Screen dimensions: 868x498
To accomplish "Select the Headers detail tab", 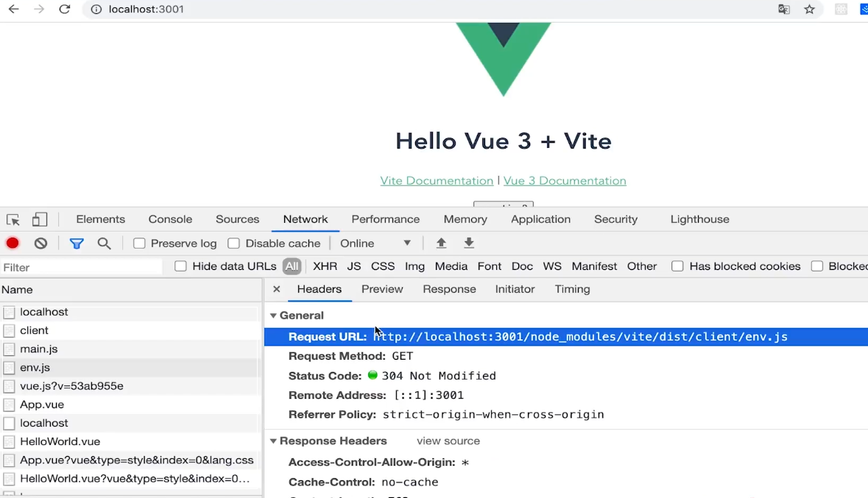I will pos(320,289).
